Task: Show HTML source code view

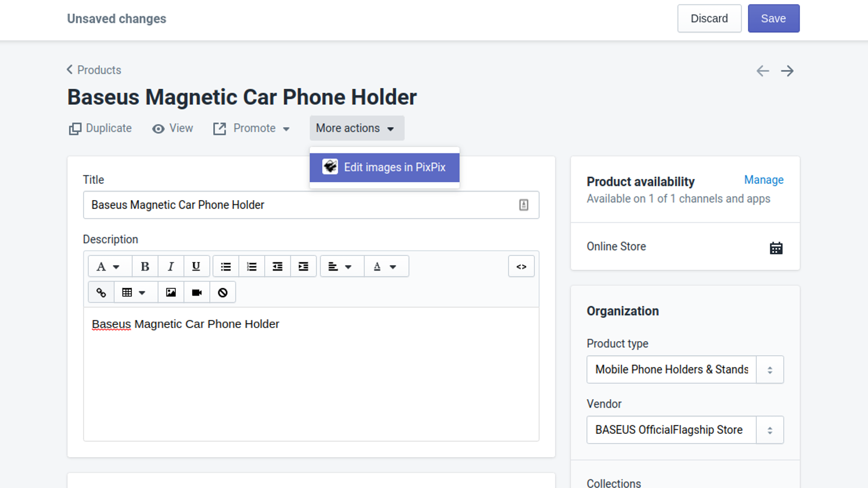Action: [x=521, y=266]
